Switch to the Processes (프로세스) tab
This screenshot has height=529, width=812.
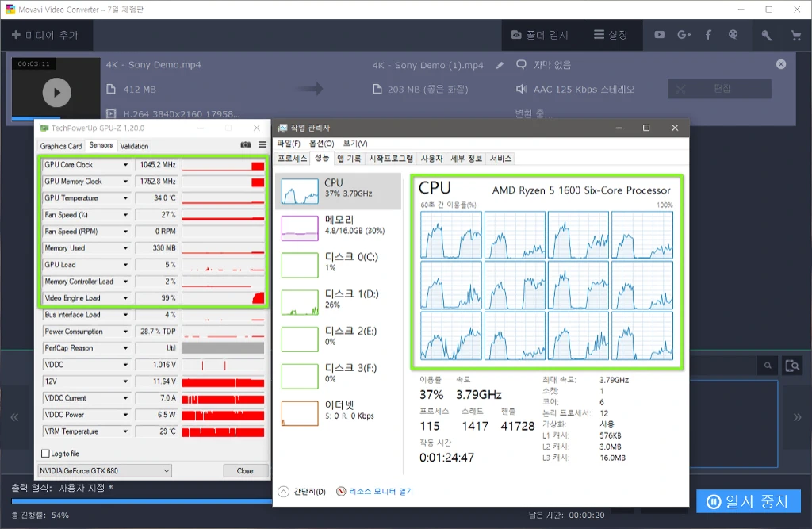(x=292, y=159)
